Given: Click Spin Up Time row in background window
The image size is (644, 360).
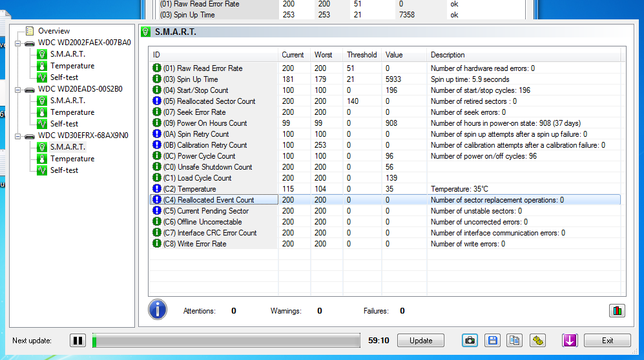Looking at the screenshot, I should tap(341, 15).
